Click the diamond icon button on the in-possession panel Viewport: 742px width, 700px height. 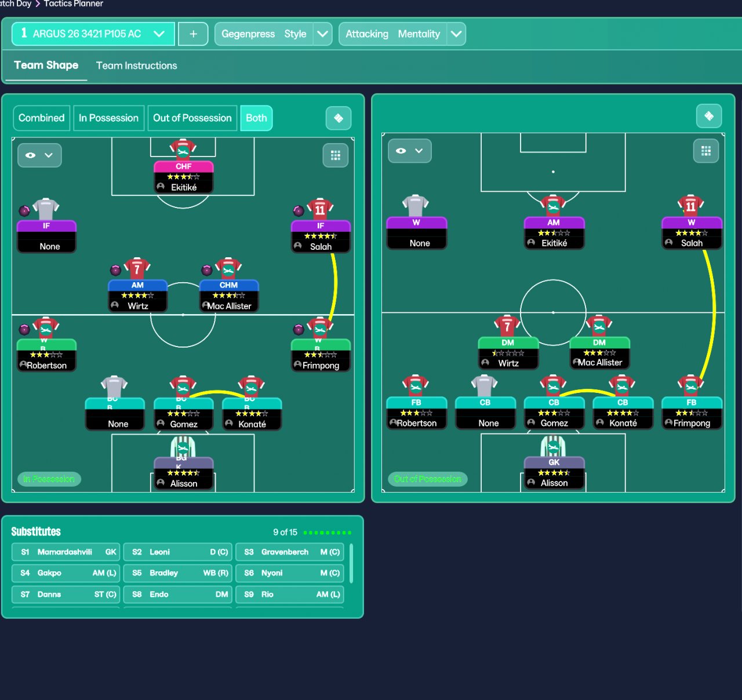(339, 118)
